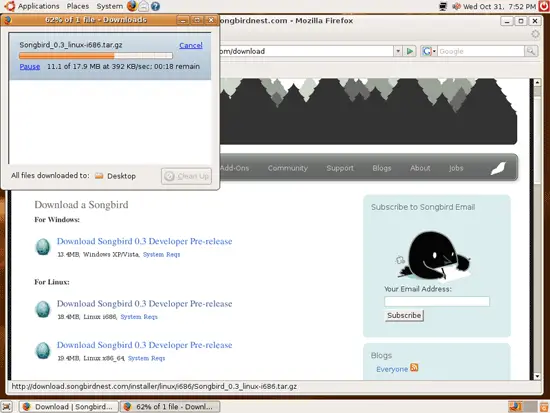The image size is (550, 413).
Task: Open System Reqs for Windows XP/Vista
Action: (x=161, y=254)
